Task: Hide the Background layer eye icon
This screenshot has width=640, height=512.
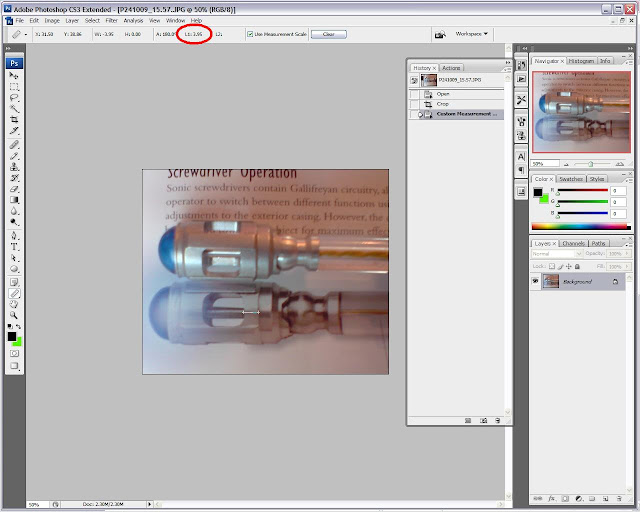Action: (535, 281)
